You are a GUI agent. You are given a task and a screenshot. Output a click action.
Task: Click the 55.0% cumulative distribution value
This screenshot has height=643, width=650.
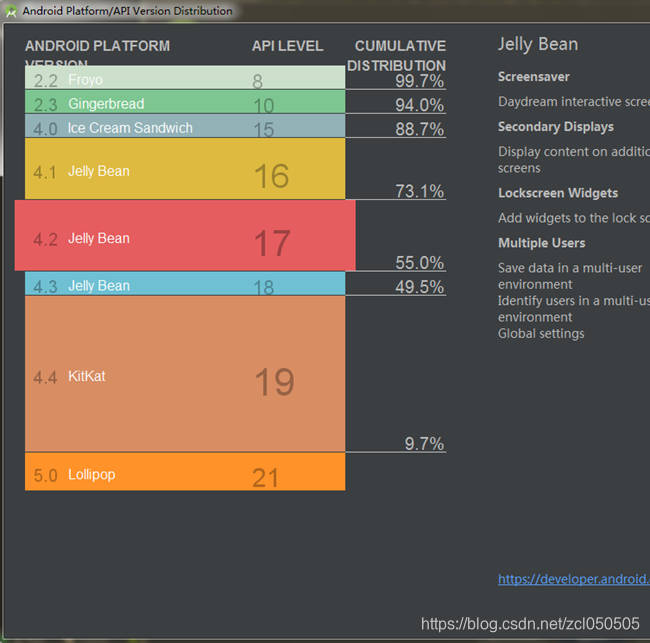(x=420, y=262)
